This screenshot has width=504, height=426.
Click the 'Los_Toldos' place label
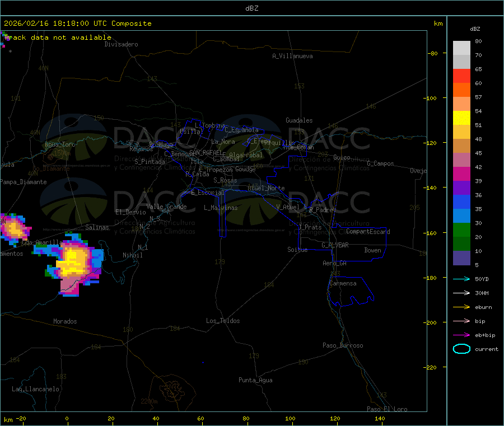[223, 321]
